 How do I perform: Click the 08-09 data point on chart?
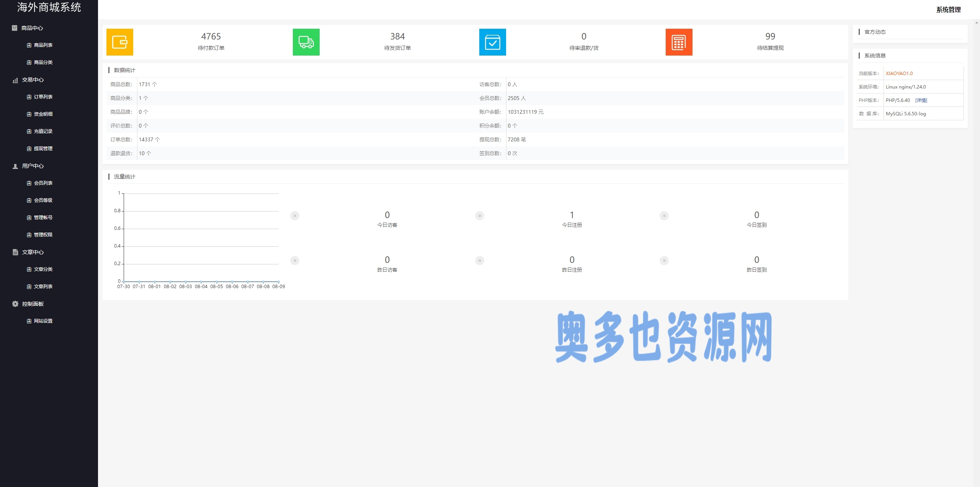click(279, 282)
